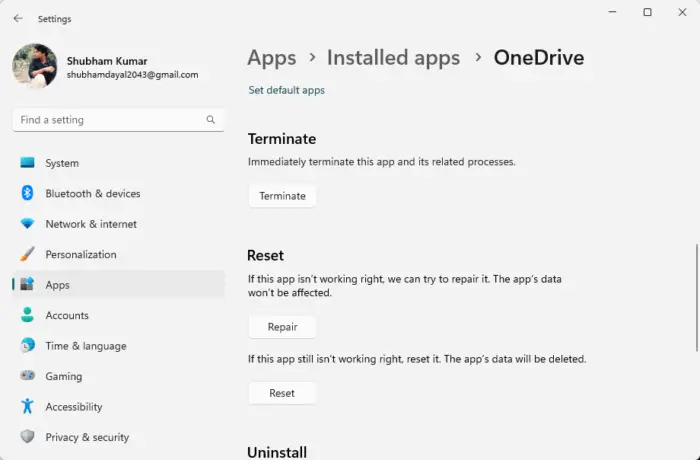
Task: Click the Terminate button
Action: [x=282, y=196]
